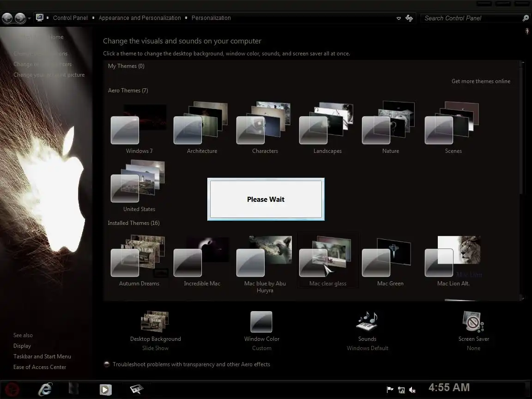Click the Personalization breadcrumb
The width and height of the screenshot is (532, 399).
point(211,18)
